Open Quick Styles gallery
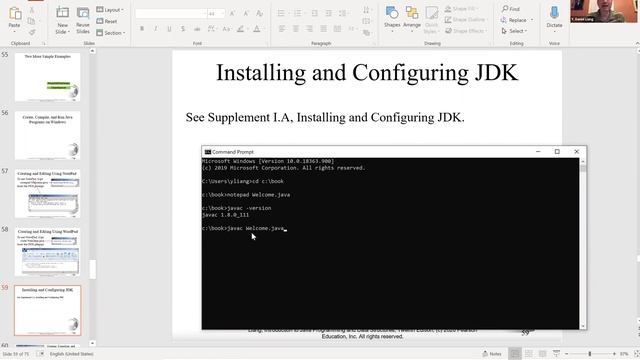 click(431, 20)
